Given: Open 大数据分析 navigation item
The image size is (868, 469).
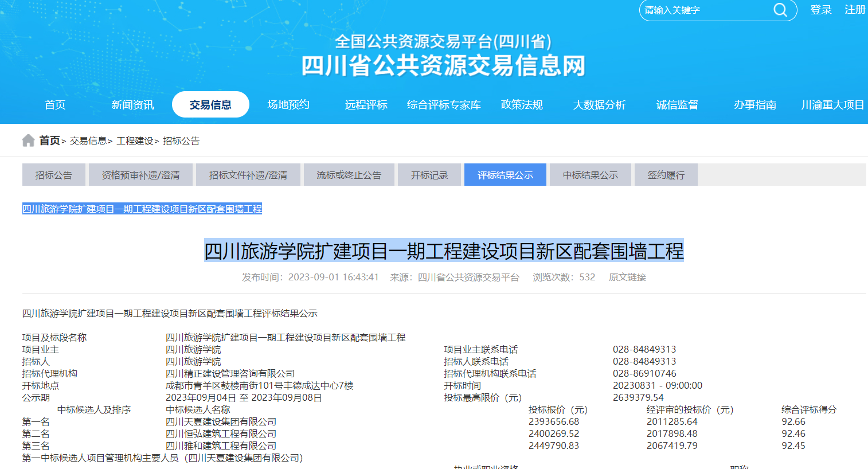Looking at the screenshot, I should point(600,105).
